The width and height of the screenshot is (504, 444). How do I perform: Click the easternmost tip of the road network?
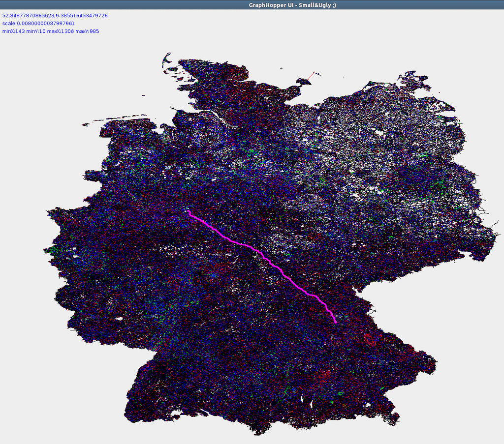click(493, 236)
